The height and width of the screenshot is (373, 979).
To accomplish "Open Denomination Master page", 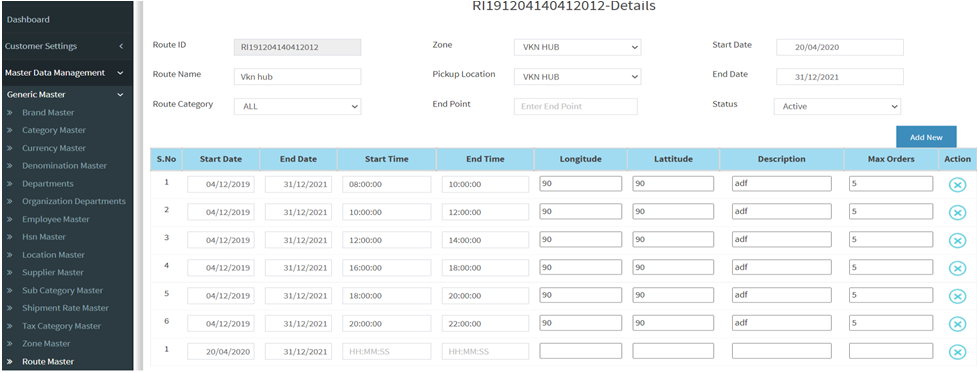I will pos(64,166).
